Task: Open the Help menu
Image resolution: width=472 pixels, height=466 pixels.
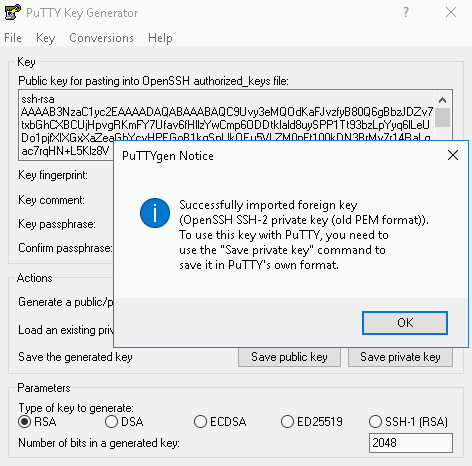Action: 160,38
